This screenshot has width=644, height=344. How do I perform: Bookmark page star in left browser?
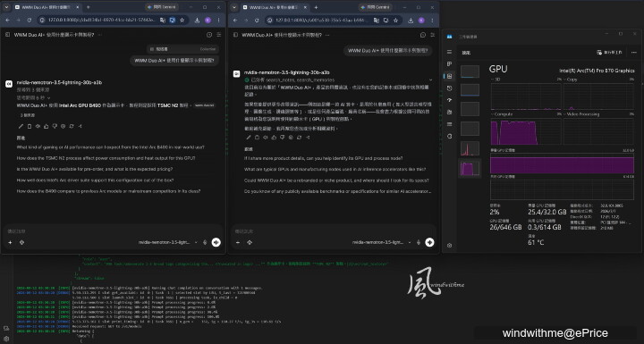[x=182, y=20]
